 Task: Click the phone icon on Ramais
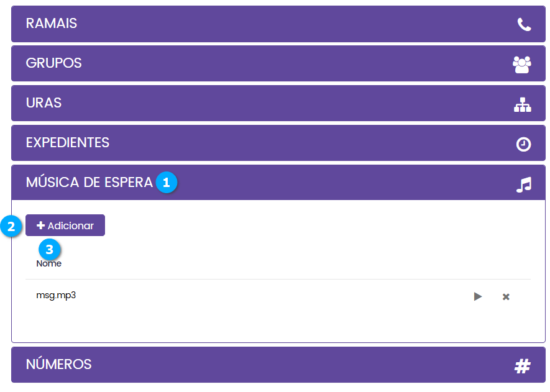click(524, 24)
